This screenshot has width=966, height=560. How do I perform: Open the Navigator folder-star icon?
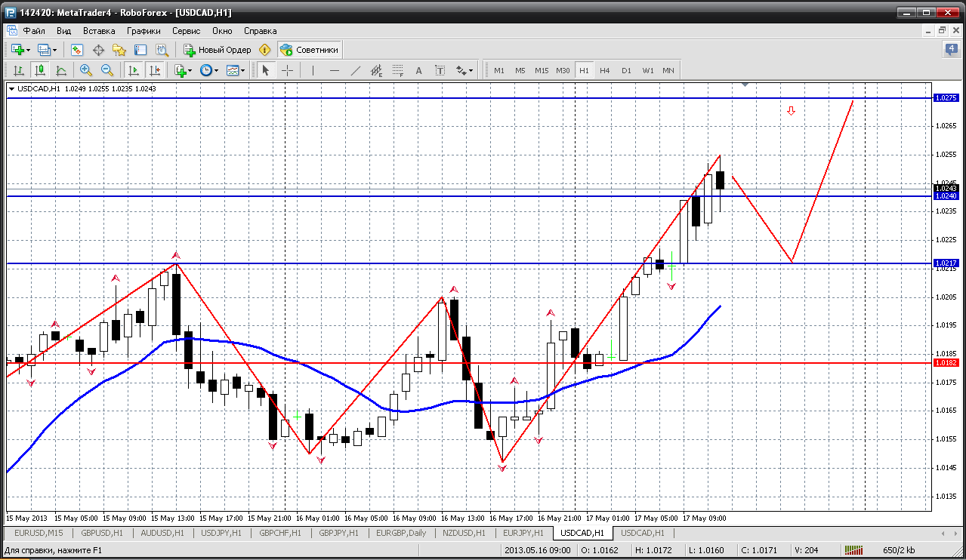119,50
